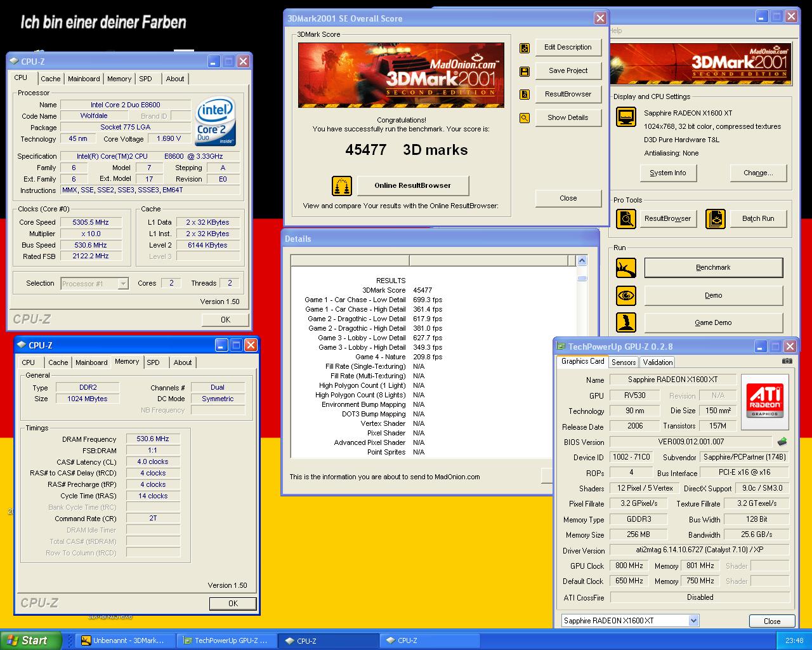Click the Driver Version field in GPU-Z
The image size is (812, 650).
click(x=699, y=550)
